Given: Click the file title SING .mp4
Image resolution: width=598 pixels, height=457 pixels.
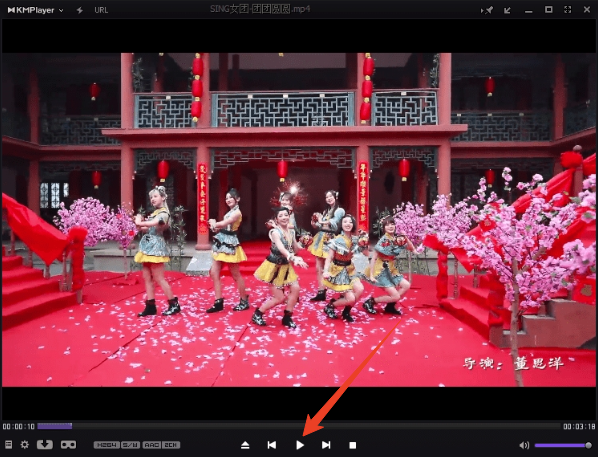Looking at the screenshot, I should point(260,9).
